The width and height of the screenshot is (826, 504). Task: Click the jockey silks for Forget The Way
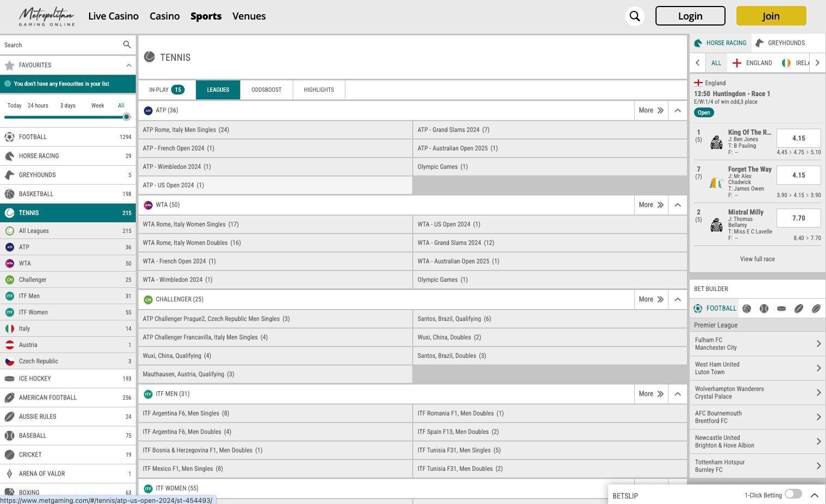pos(716,182)
